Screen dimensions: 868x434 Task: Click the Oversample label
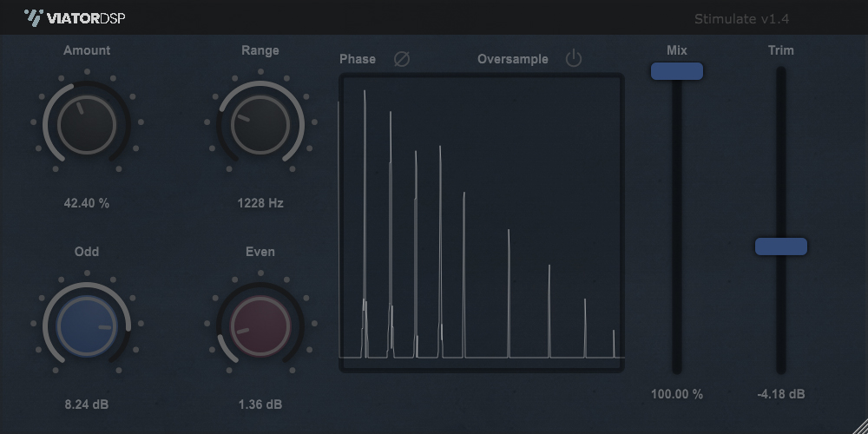pyautogui.click(x=513, y=59)
